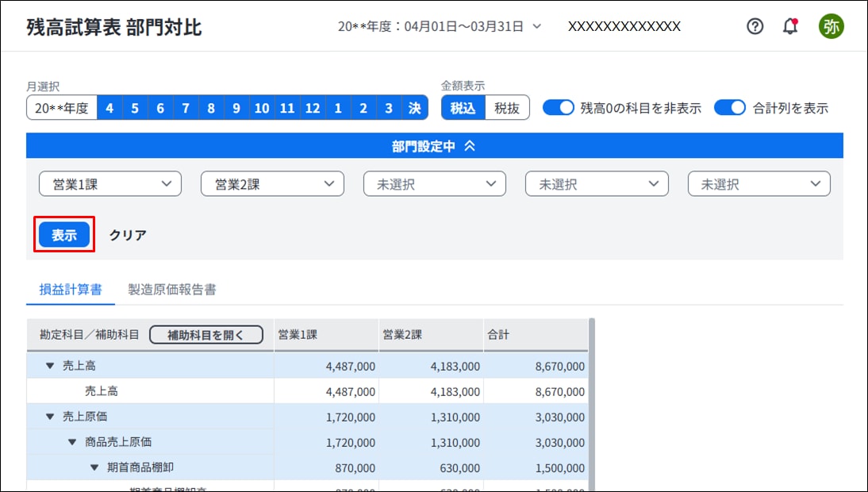Toggle 合計列を表示 switch
This screenshot has width=868, height=492.
coord(730,108)
